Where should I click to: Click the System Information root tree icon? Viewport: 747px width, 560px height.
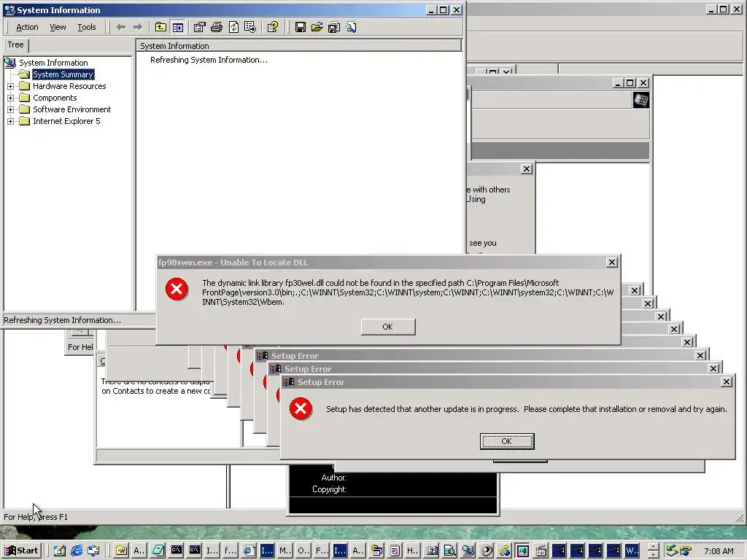tap(10, 63)
